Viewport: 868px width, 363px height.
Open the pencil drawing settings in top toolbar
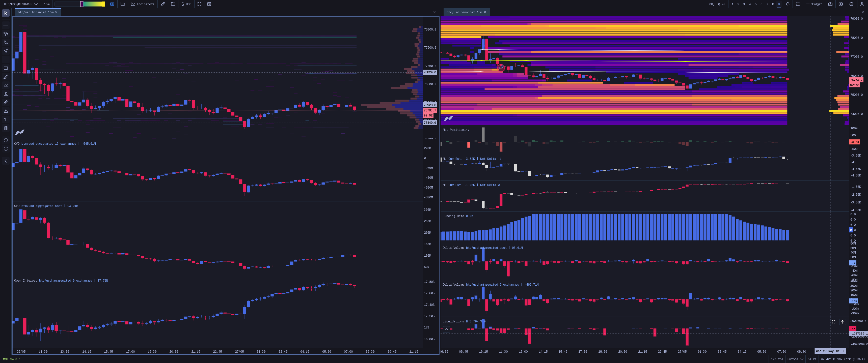163,4
